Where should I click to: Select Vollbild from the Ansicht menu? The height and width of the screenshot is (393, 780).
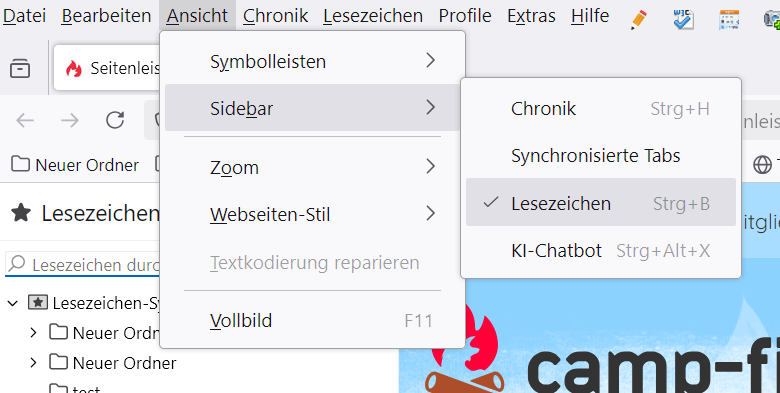[312, 320]
